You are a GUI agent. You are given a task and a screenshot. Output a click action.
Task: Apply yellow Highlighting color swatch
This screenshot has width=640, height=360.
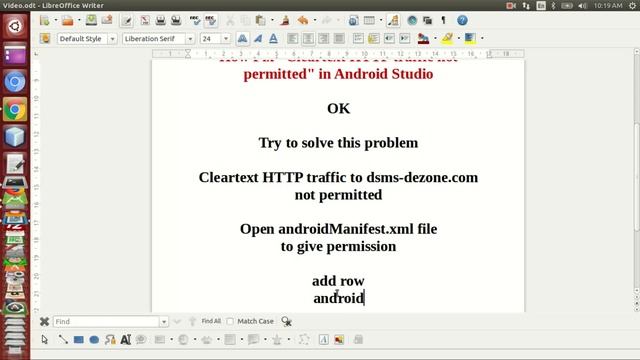pos(447,38)
